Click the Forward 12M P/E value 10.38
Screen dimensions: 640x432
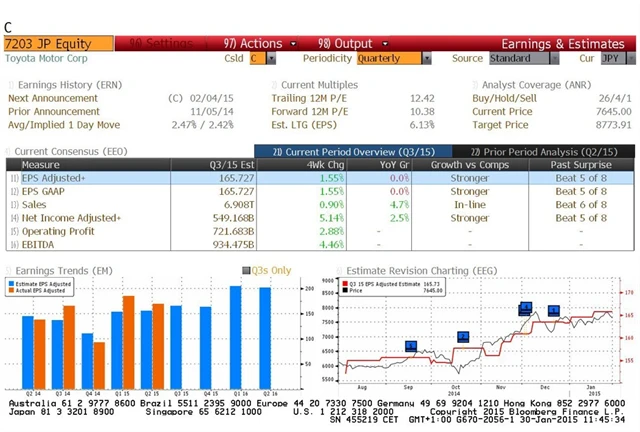click(422, 111)
